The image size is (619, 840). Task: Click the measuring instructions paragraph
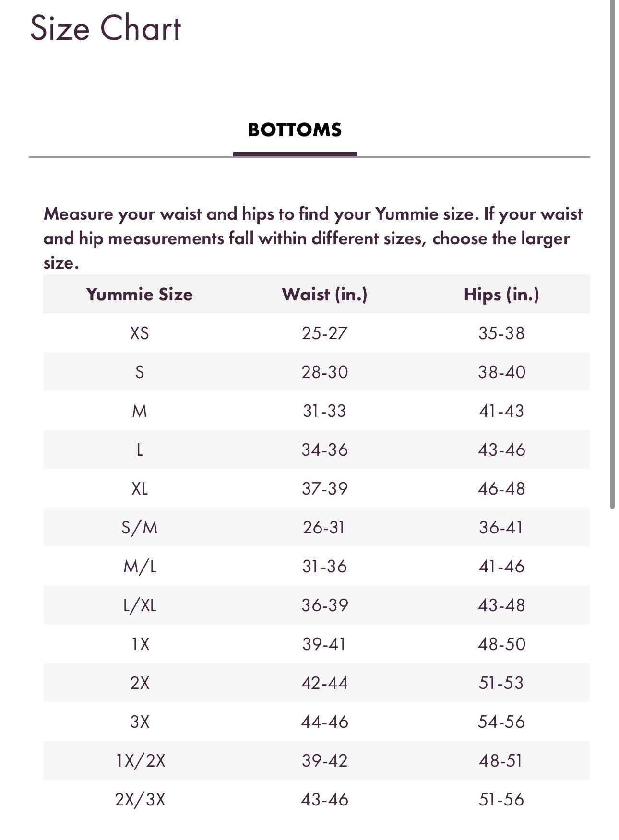pos(312,238)
